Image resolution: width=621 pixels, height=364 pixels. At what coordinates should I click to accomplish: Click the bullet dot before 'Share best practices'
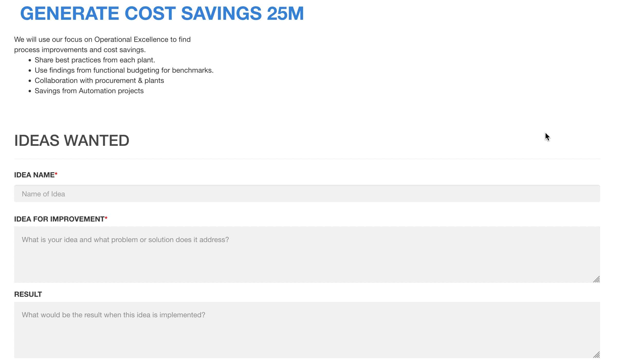tap(30, 60)
